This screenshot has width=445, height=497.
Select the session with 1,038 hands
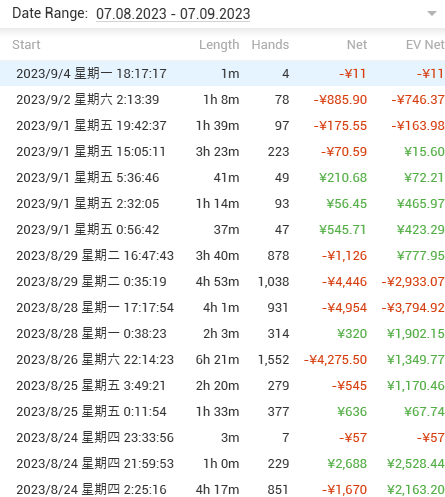click(x=222, y=281)
